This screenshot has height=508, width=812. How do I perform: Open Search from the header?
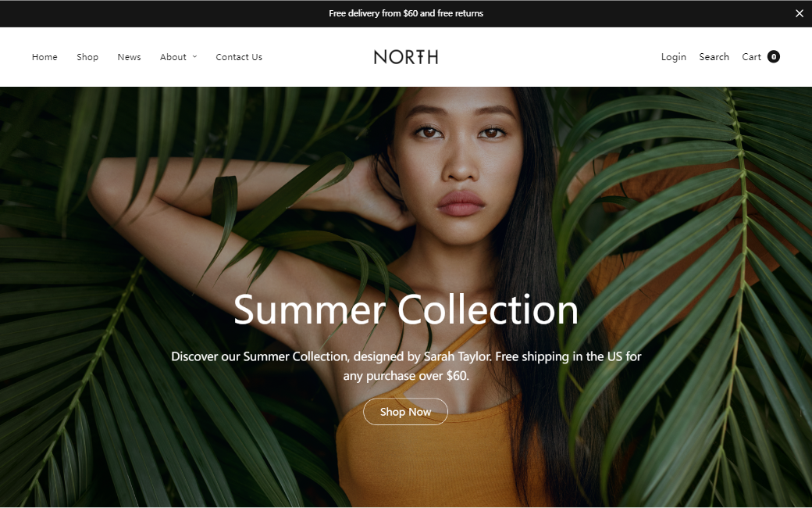point(714,57)
